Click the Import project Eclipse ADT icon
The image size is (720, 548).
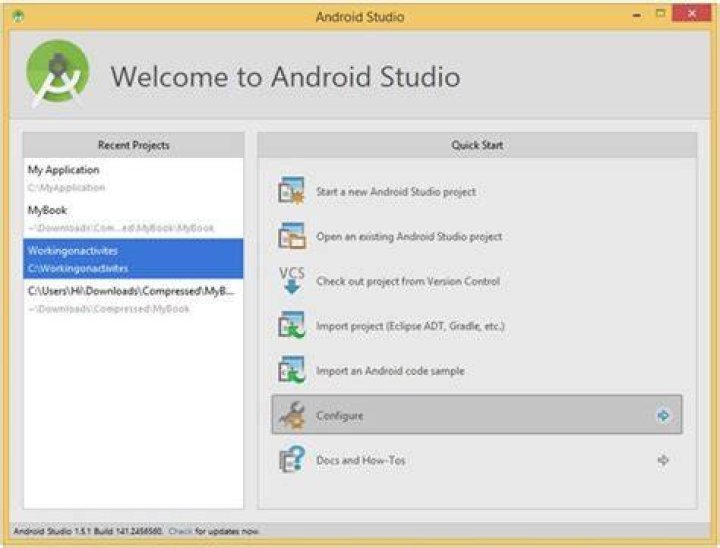pos(291,325)
